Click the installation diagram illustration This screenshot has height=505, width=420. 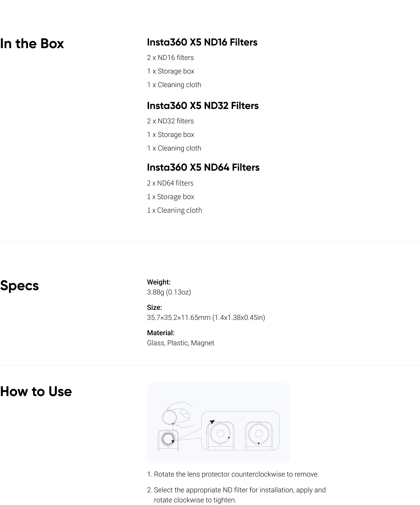pyautogui.click(x=218, y=423)
